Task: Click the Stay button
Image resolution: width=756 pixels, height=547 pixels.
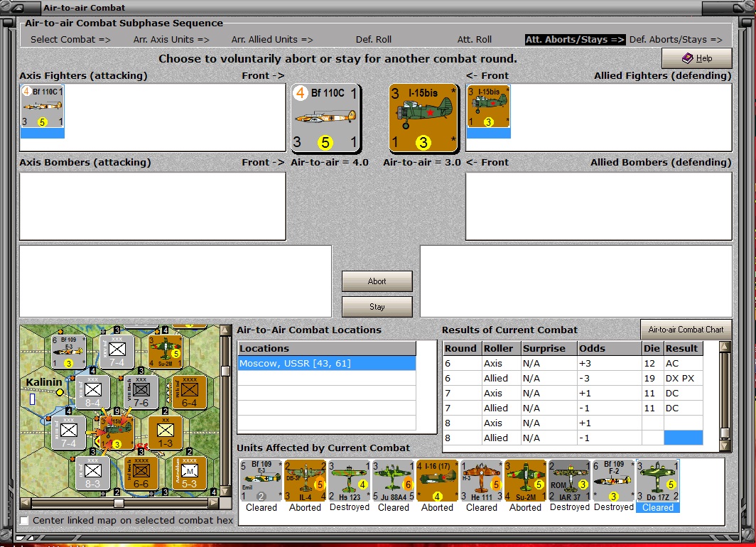Action: pos(377,306)
